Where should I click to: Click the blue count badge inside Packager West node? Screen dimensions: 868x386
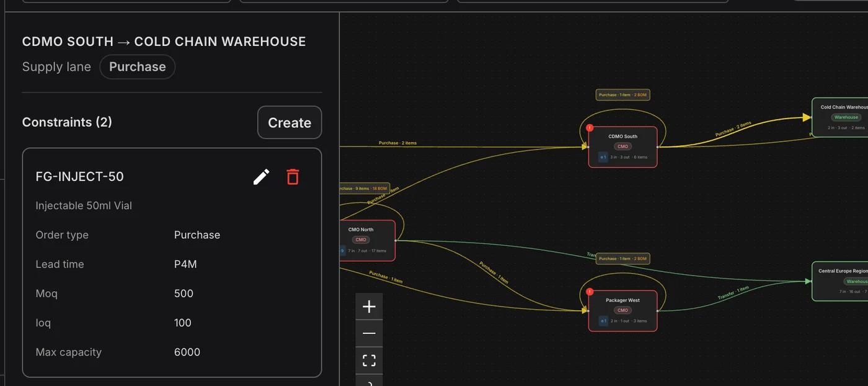(x=603, y=321)
